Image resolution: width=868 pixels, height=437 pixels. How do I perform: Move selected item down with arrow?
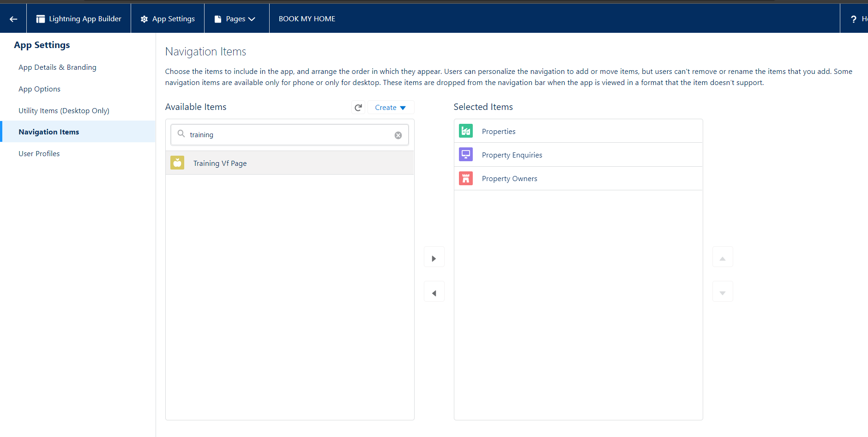723,293
